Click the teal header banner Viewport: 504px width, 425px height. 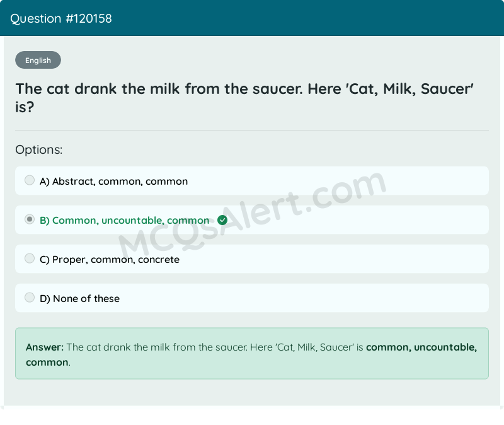[252, 18]
